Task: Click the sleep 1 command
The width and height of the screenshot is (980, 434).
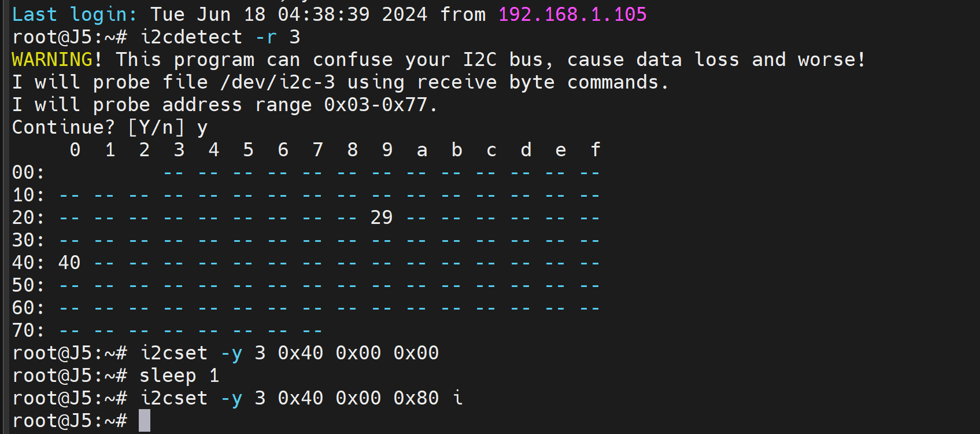Action: coord(179,376)
